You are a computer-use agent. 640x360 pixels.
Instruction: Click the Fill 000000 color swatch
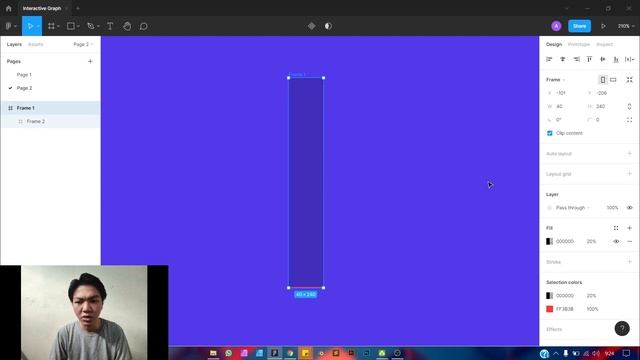[x=549, y=242]
